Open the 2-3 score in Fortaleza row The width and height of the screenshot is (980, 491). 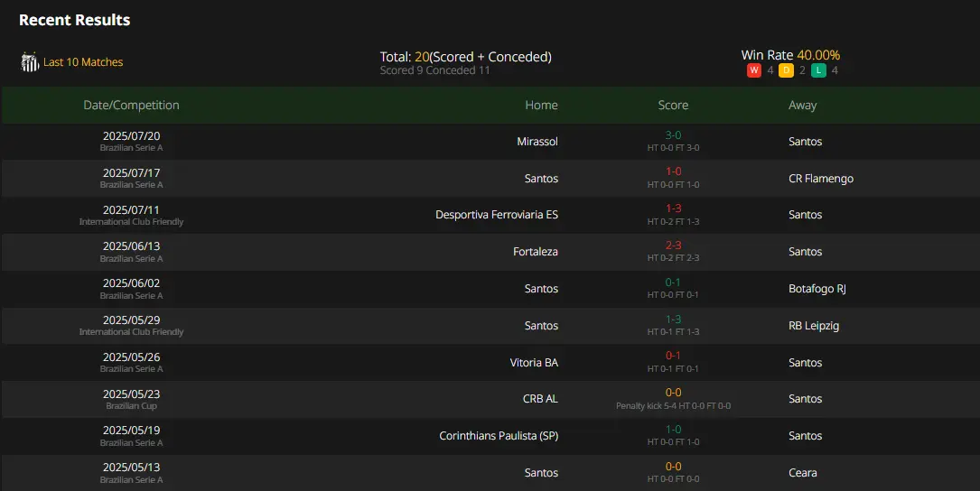(x=673, y=245)
